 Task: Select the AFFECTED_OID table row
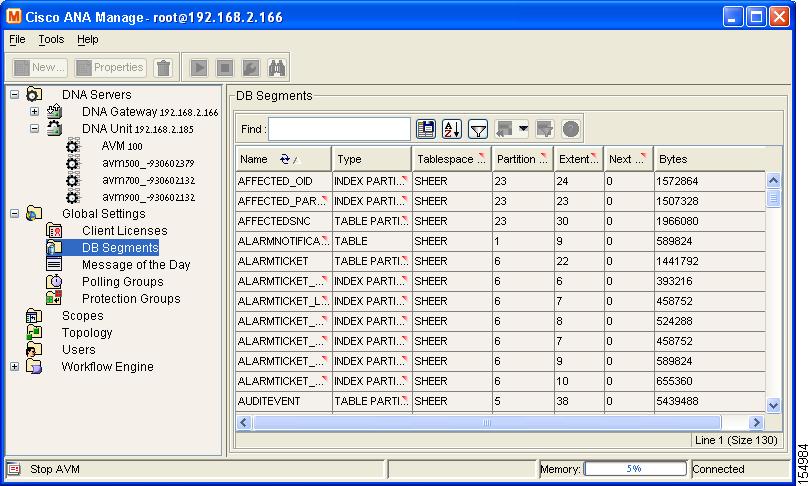click(x=500, y=181)
